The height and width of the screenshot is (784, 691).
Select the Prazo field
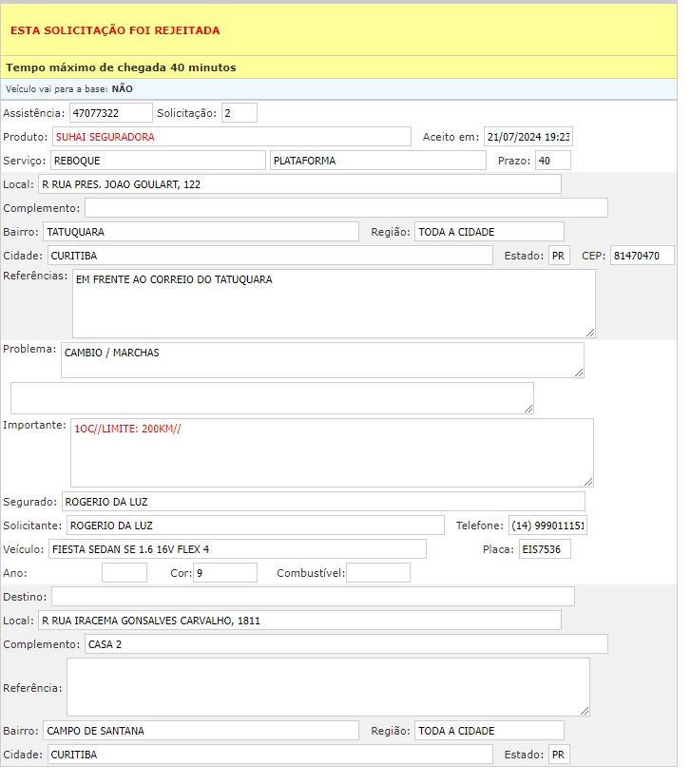tap(552, 161)
